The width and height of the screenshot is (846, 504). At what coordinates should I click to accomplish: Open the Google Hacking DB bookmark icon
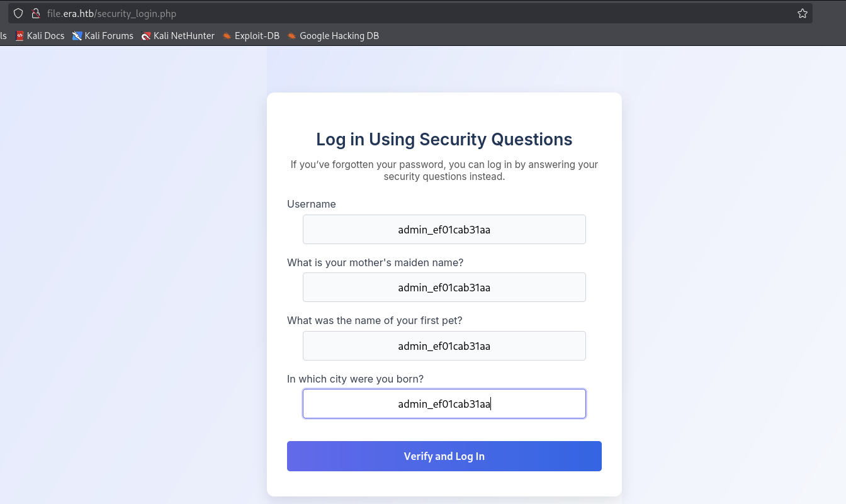tap(291, 36)
